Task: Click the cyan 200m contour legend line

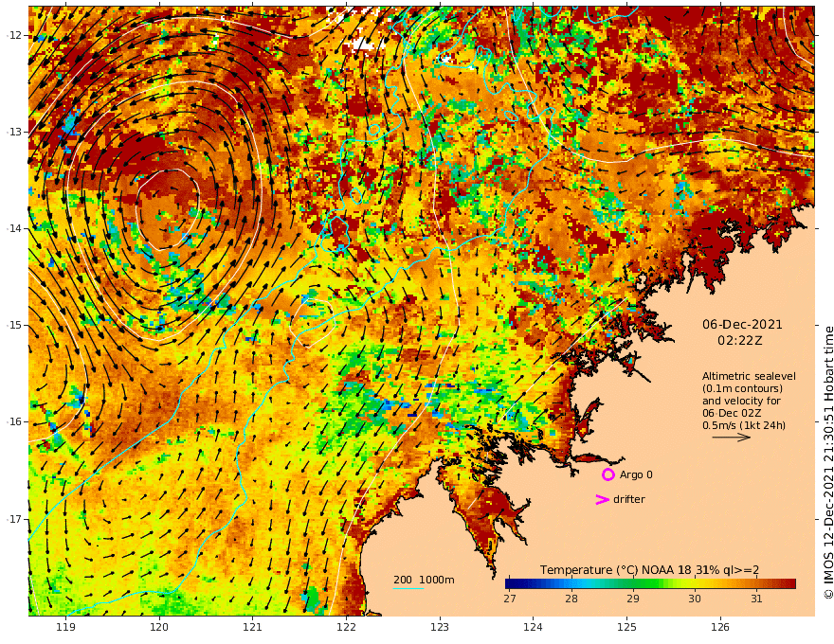Action: pyautogui.click(x=408, y=589)
